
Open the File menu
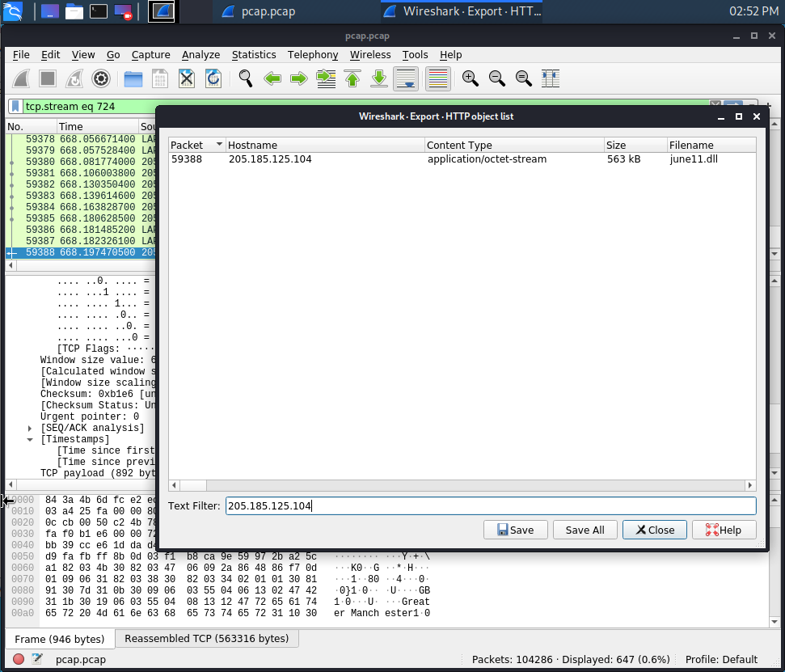(21, 54)
